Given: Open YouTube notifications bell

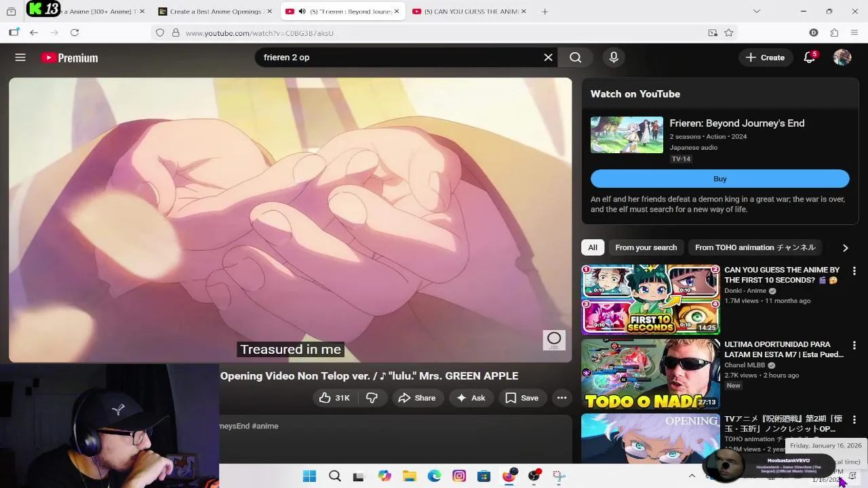Looking at the screenshot, I should coord(809,58).
